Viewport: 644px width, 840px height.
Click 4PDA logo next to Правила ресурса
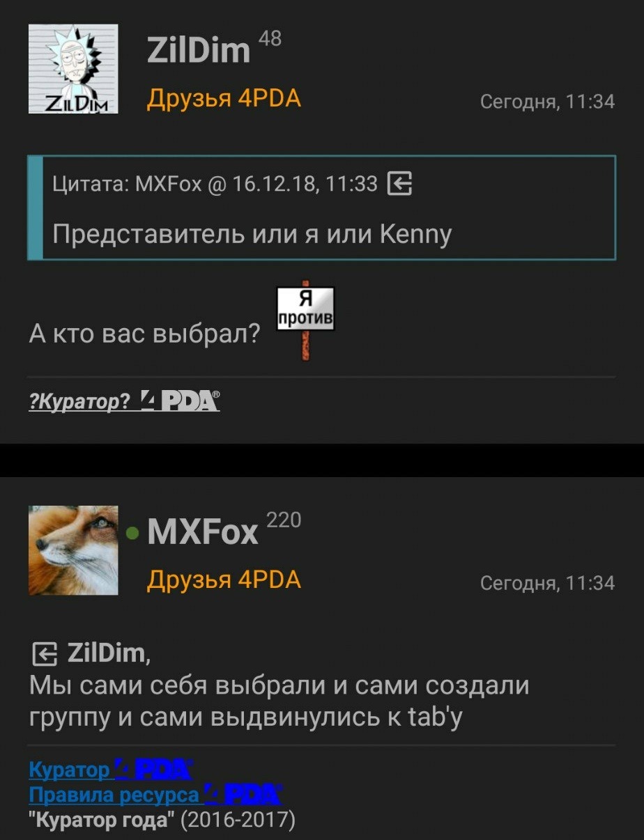pos(243,793)
